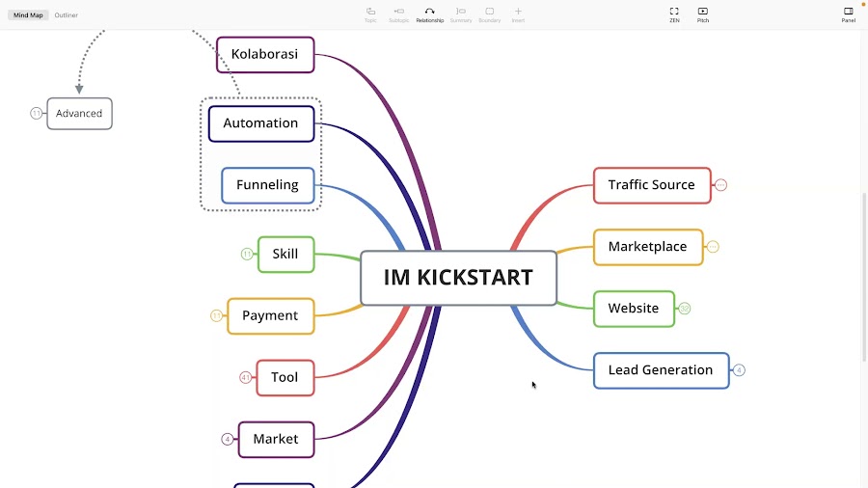This screenshot has width=868, height=488.
Task: Select the Market topic
Action: (x=276, y=440)
